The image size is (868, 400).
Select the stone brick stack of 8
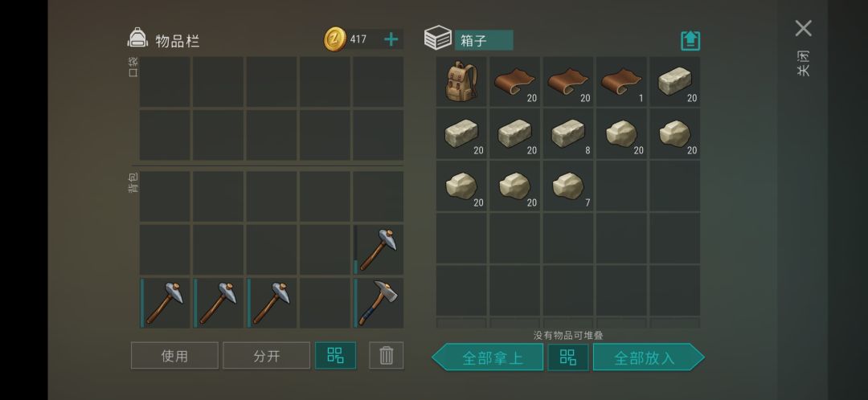568,134
